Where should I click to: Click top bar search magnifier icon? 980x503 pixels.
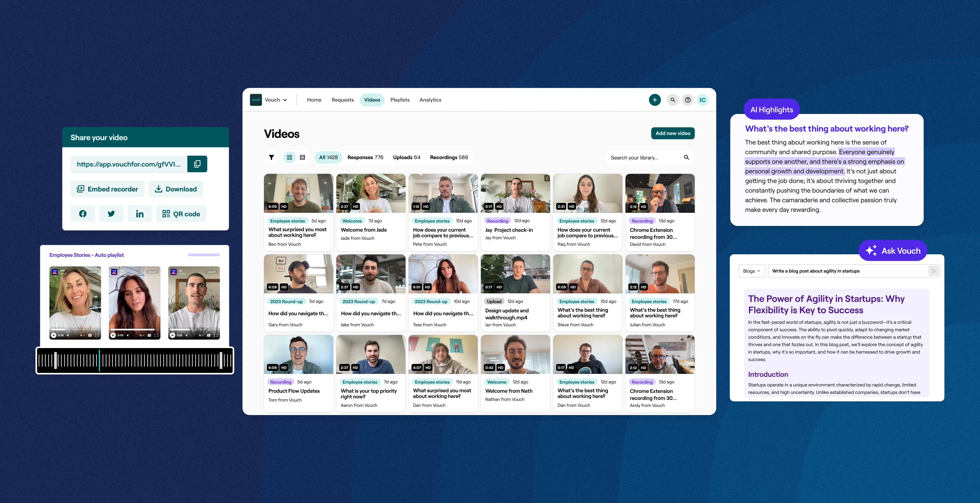point(672,100)
